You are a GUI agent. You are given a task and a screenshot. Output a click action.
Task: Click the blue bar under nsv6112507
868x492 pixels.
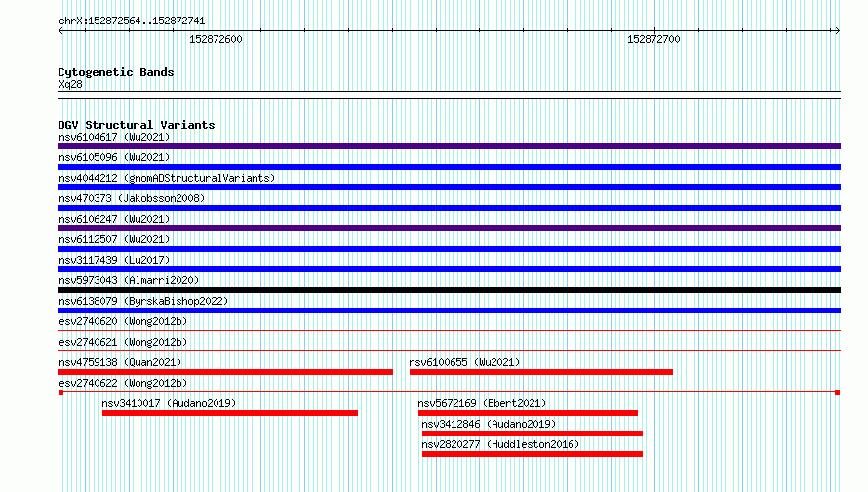449,249
